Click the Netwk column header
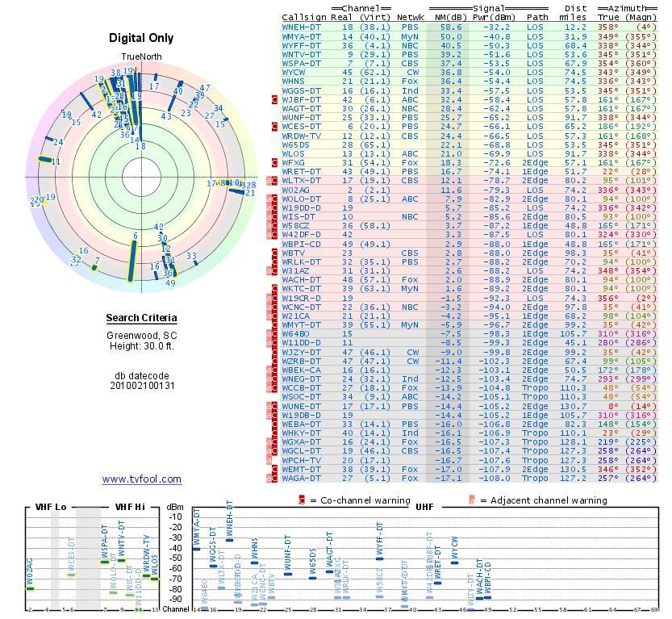The image size is (672, 619). tap(410, 18)
